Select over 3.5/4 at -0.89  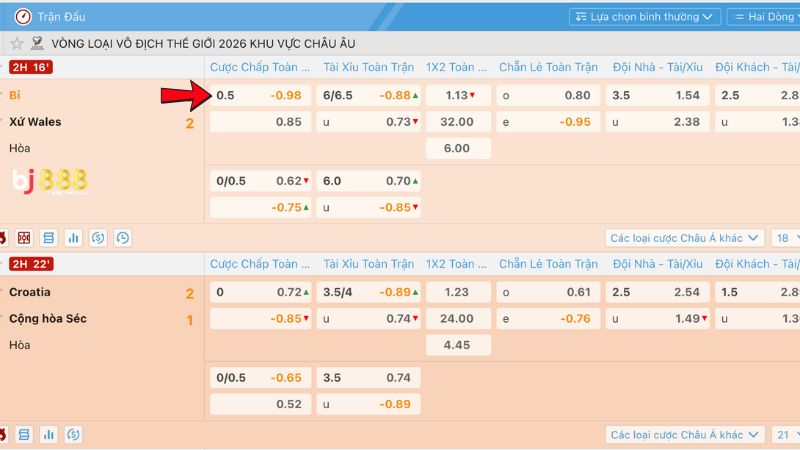point(368,292)
